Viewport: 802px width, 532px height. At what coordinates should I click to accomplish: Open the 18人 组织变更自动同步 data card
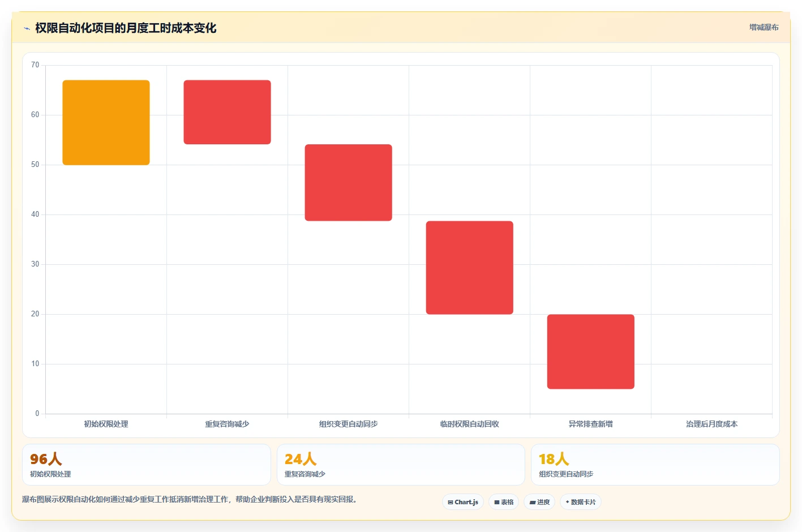(655, 465)
